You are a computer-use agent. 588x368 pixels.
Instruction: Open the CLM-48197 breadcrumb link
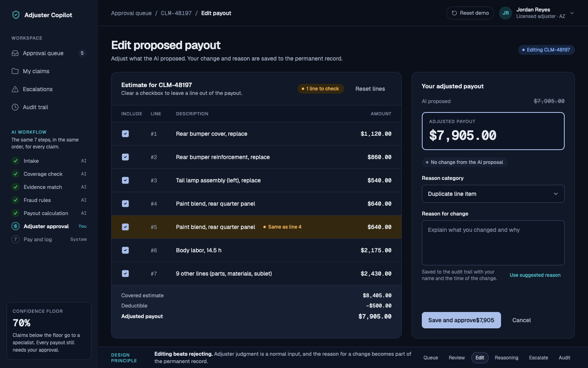(x=176, y=13)
